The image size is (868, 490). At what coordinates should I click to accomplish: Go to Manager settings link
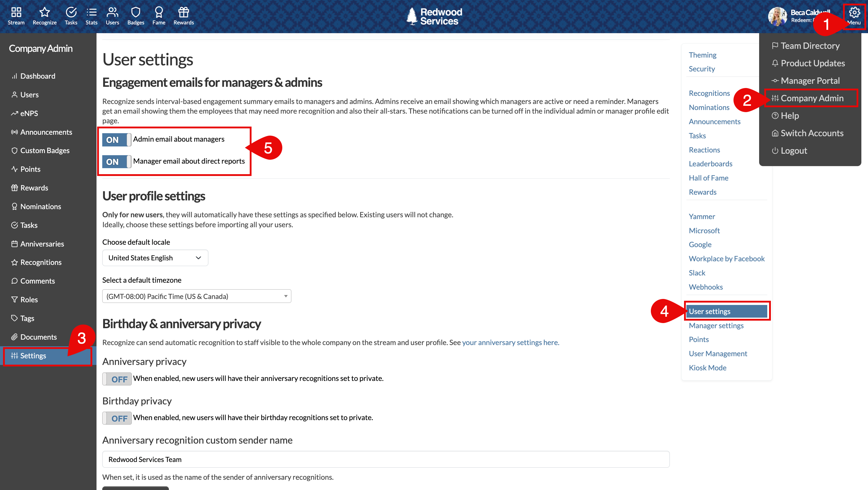(x=716, y=326)
